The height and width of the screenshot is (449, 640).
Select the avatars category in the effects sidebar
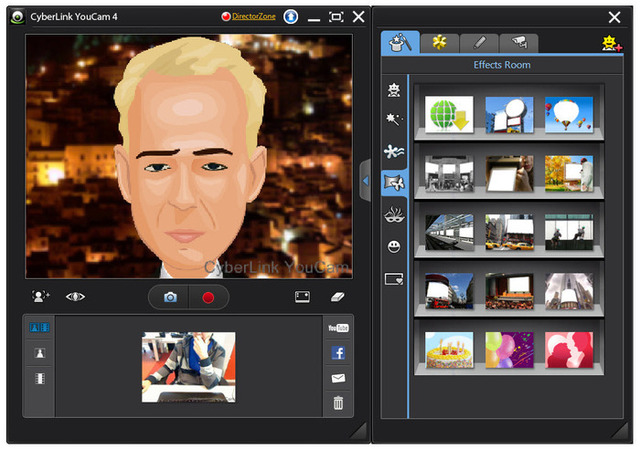[394, 90]
